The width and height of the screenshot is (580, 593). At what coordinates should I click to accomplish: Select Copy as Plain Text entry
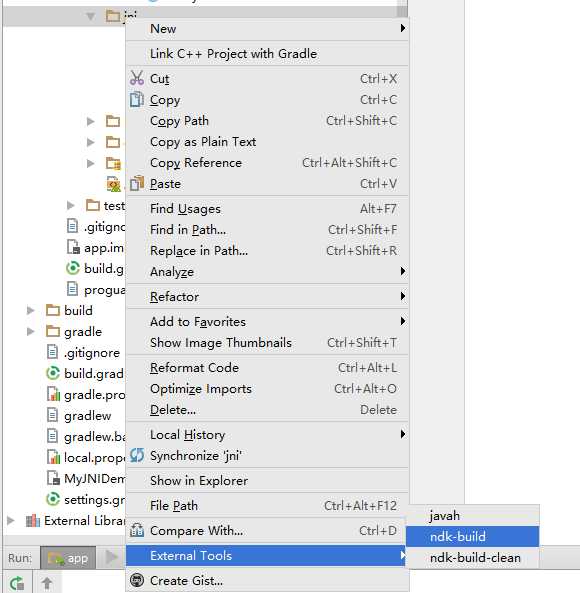pyautogui.click(x=267, y=142)
